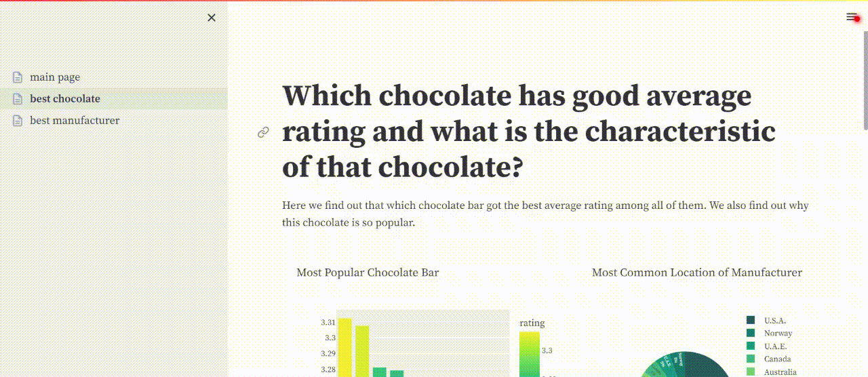Click the anchor link icon beside the heading

point(264,132)
